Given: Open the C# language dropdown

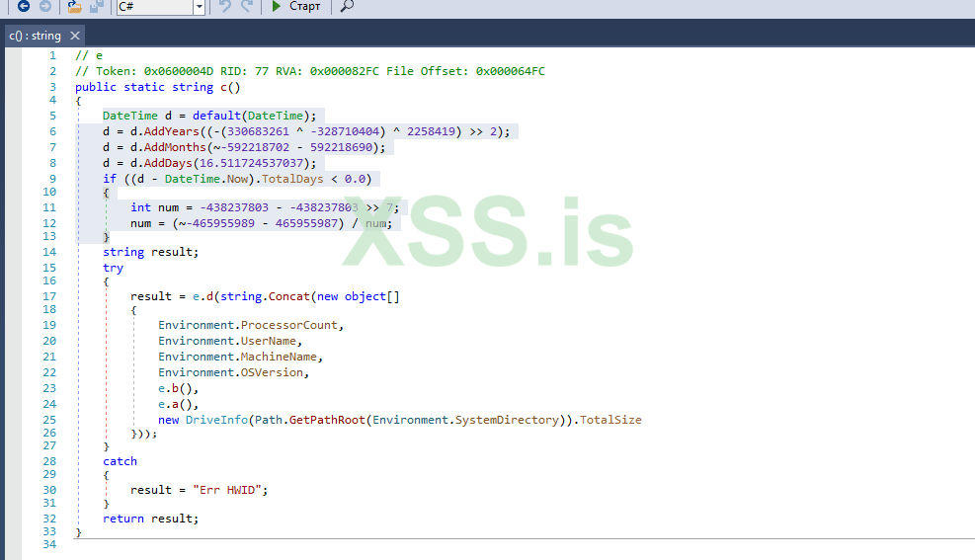Looking at the screenshot, I should (x=199, y=7).
